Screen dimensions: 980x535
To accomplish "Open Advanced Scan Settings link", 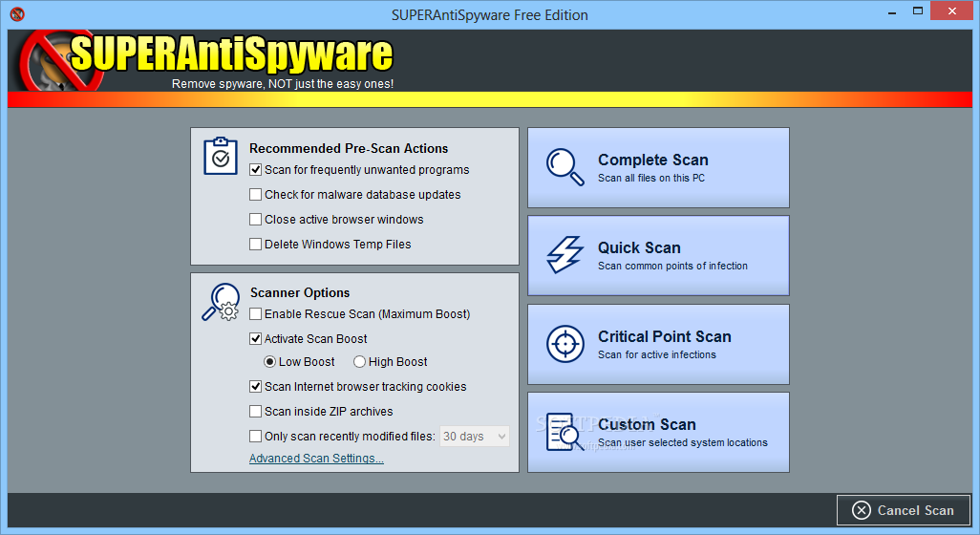I will (x=316, y=459).
